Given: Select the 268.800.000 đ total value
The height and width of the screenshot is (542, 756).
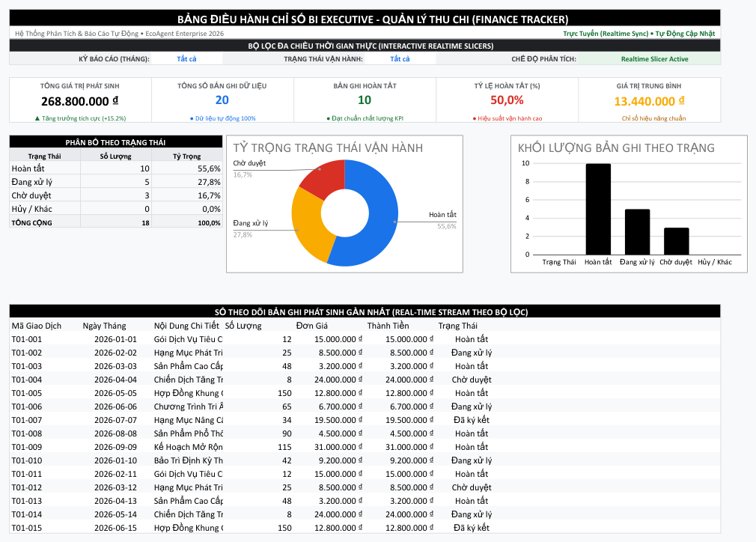Looking at the screenshot, I should [x=79, y=101].
